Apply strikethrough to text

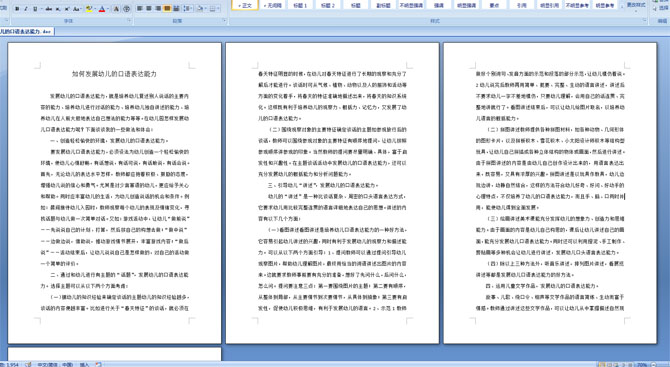point(49,9)
